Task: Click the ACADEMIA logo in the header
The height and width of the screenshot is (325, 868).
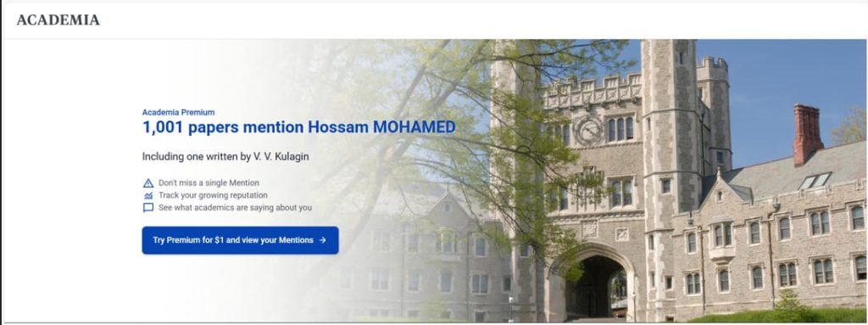Action: (58, 20)
